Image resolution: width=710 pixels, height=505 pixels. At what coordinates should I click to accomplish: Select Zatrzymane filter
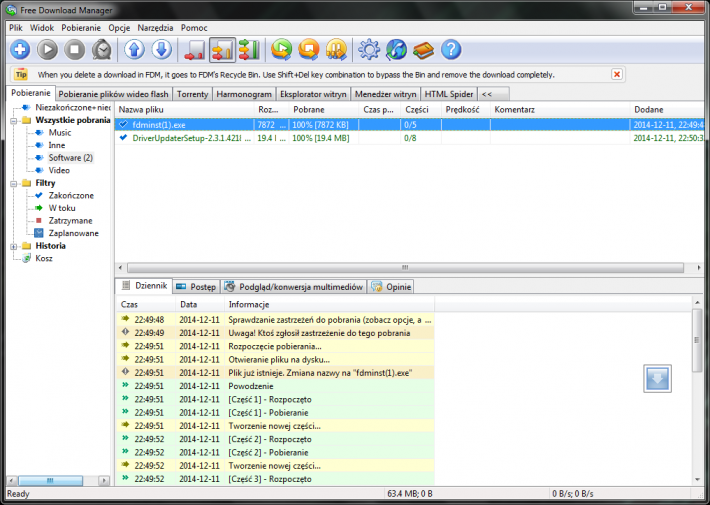click(x=70, y=221)
